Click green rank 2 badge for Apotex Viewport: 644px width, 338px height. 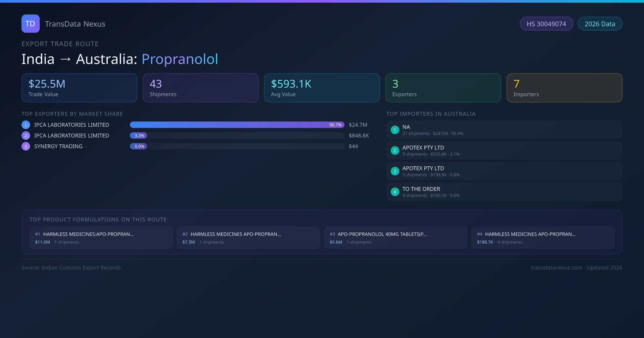[x=395, y=150]
